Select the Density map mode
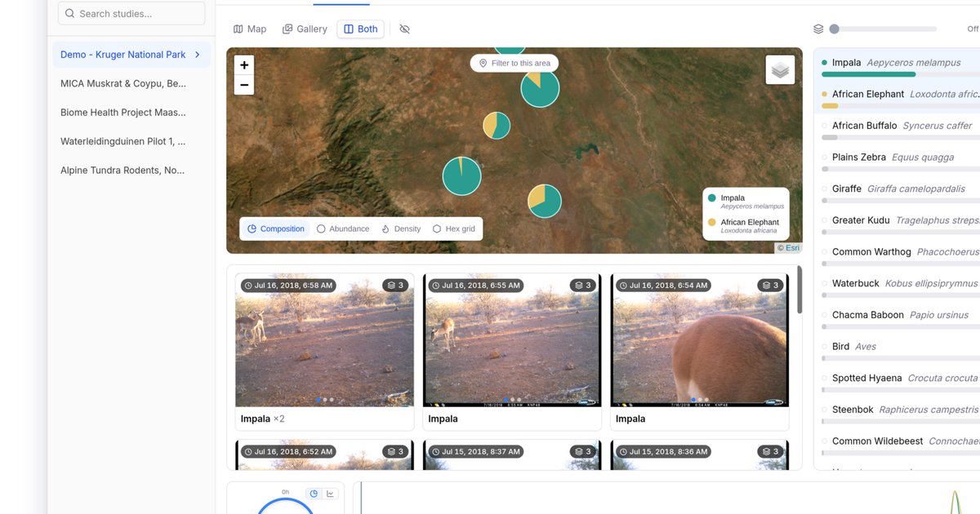The height and width of the screenshot is (514, 980). [401, 228]
